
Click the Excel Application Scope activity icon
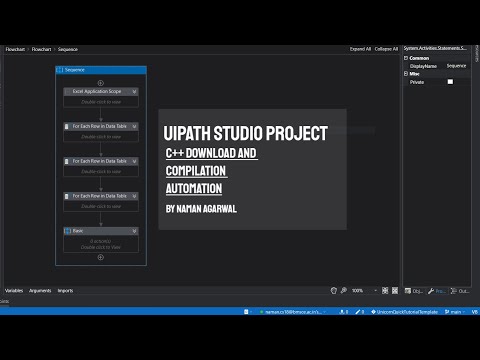68,91
